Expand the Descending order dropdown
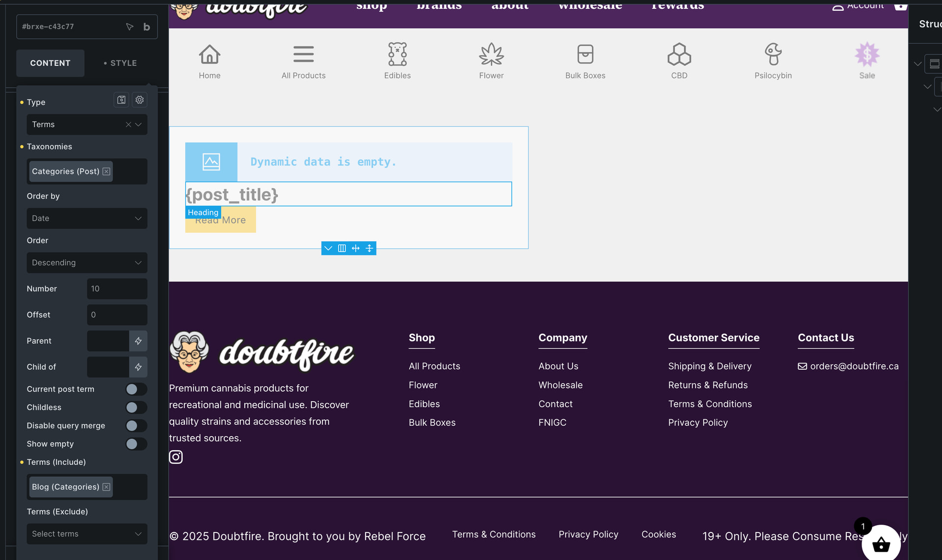Image resolution: width=942 pixels, height=560 pixels. (87, 263)
